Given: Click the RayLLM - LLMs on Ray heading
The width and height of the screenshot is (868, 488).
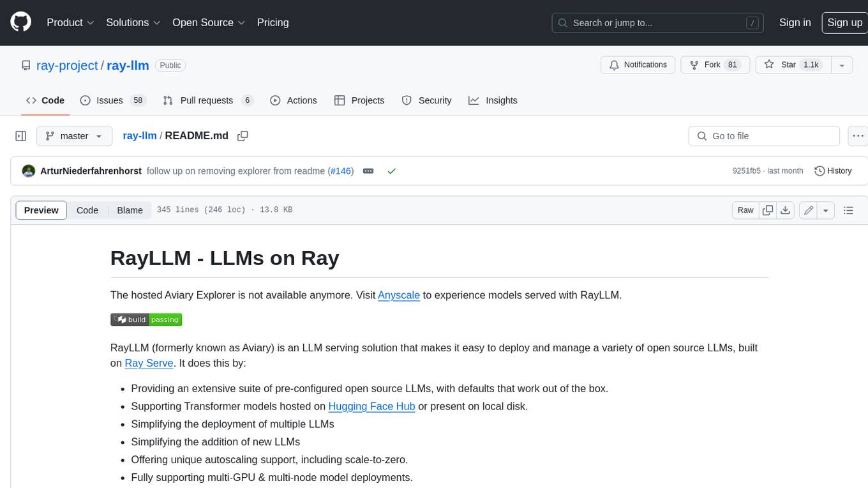Looking at the screenshot, I should (225, 258).
